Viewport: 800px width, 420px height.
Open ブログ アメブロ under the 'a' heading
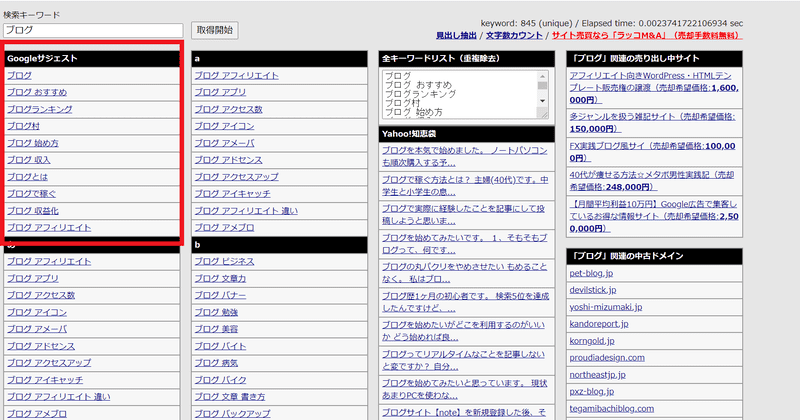pos(224,228)
